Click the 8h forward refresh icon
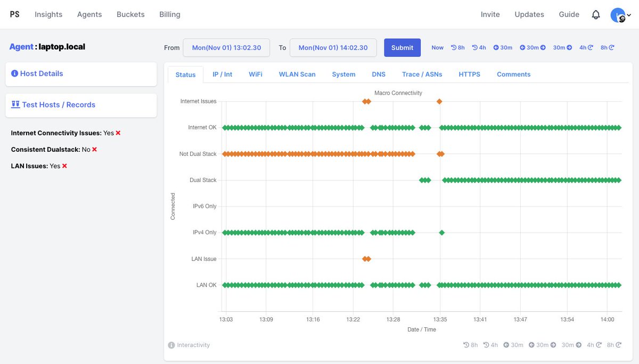The height and width of the screenshot is (364, 639). 611,47
